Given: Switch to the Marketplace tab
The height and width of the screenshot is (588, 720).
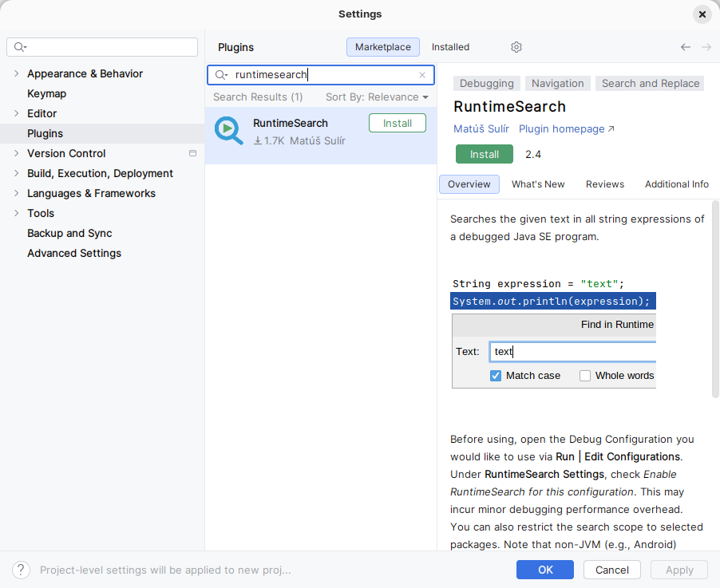Looking at the screenshot, I should [383, 47].
